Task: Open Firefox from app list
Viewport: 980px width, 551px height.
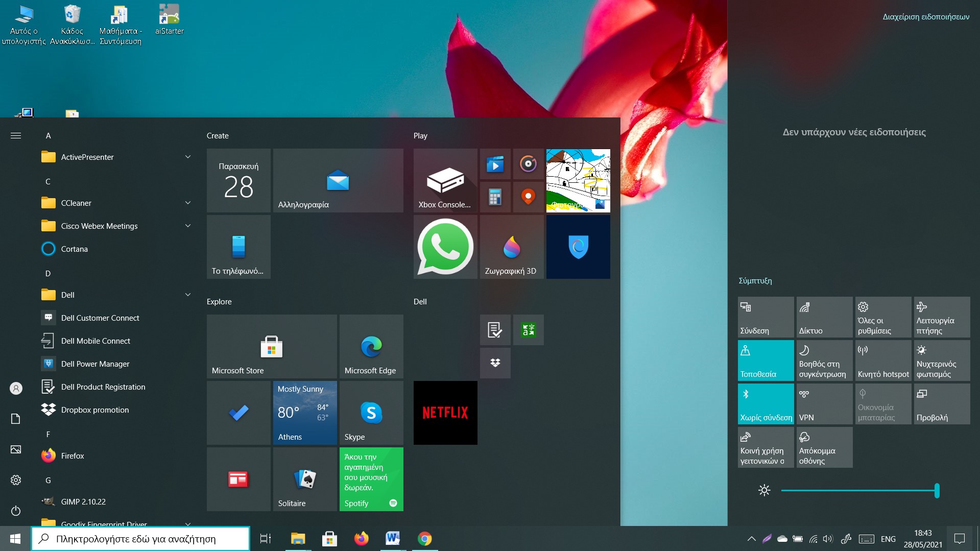Action: pyautogui.click(x=116, y=456)
